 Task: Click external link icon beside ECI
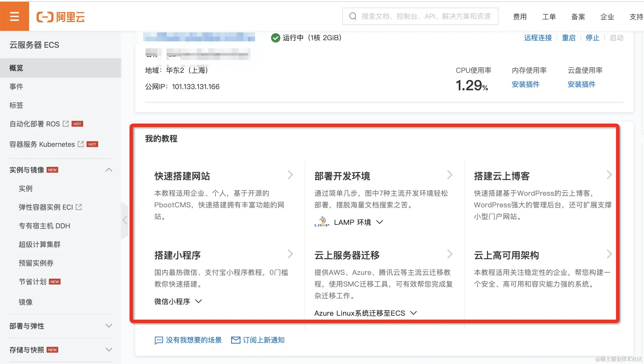(x=79, y=207)
